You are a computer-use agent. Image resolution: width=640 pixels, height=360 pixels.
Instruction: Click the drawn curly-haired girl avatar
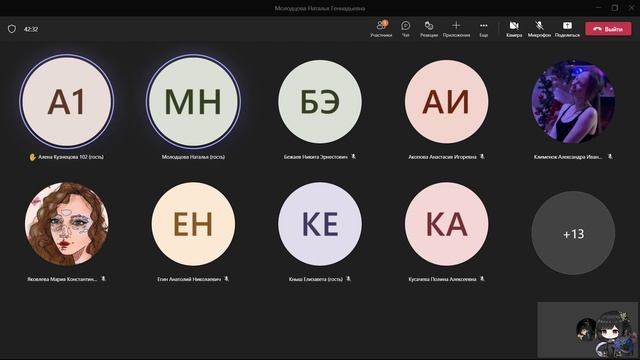click(67, 224)
